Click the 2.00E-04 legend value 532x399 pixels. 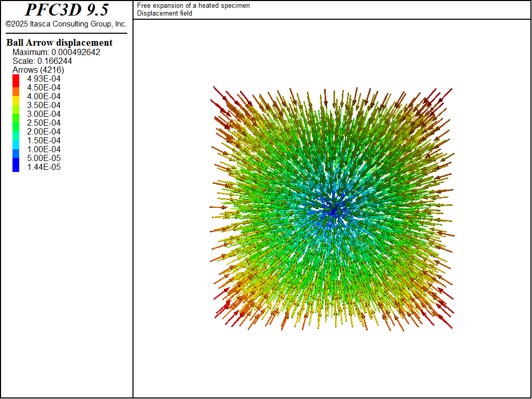coord(44,131)
